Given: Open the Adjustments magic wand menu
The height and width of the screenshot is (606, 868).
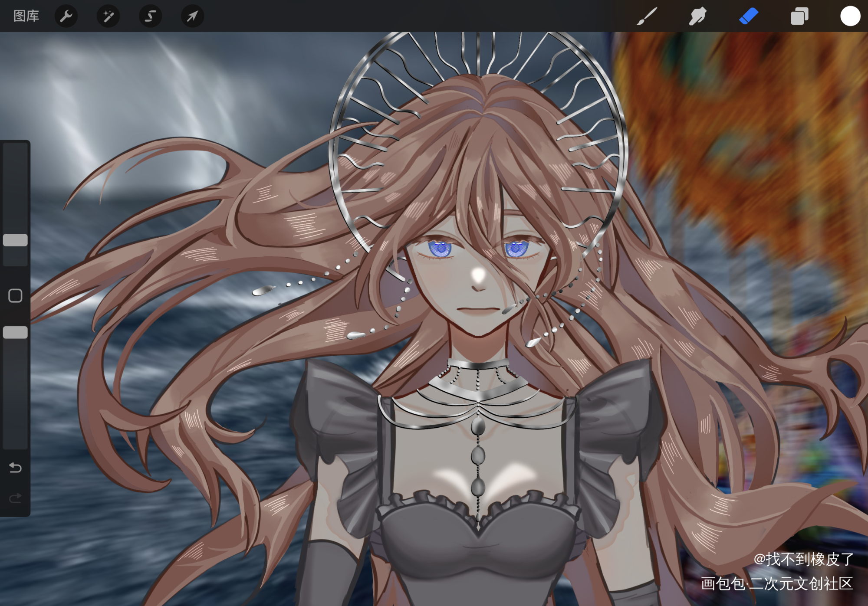Looking at the screenshot, I should point(108,16).
